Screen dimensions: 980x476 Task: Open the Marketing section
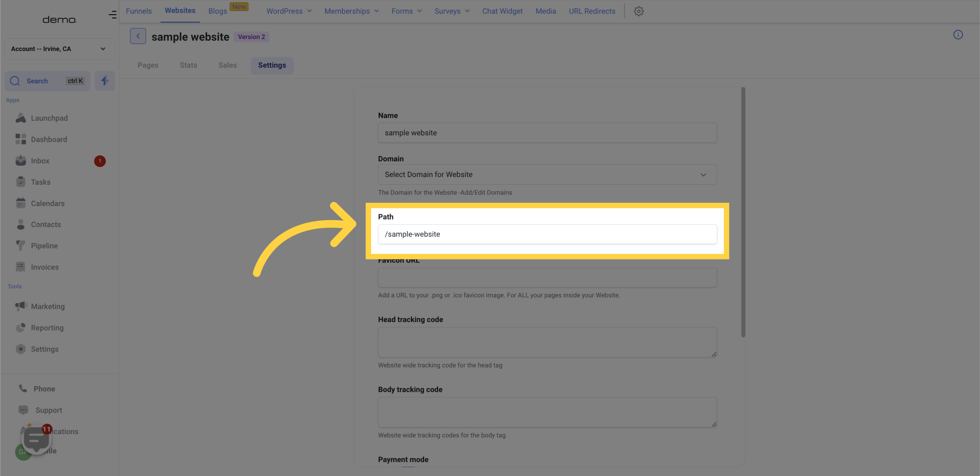point(47,307)
